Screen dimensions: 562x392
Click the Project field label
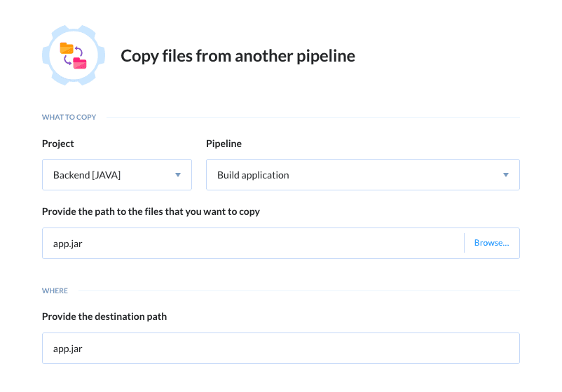coord(58,143)
